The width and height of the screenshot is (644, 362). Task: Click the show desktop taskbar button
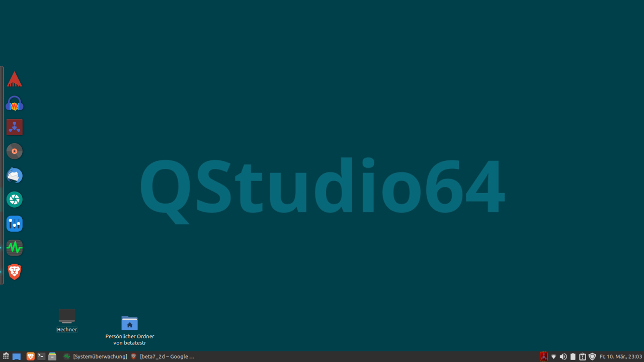(17, 356)
